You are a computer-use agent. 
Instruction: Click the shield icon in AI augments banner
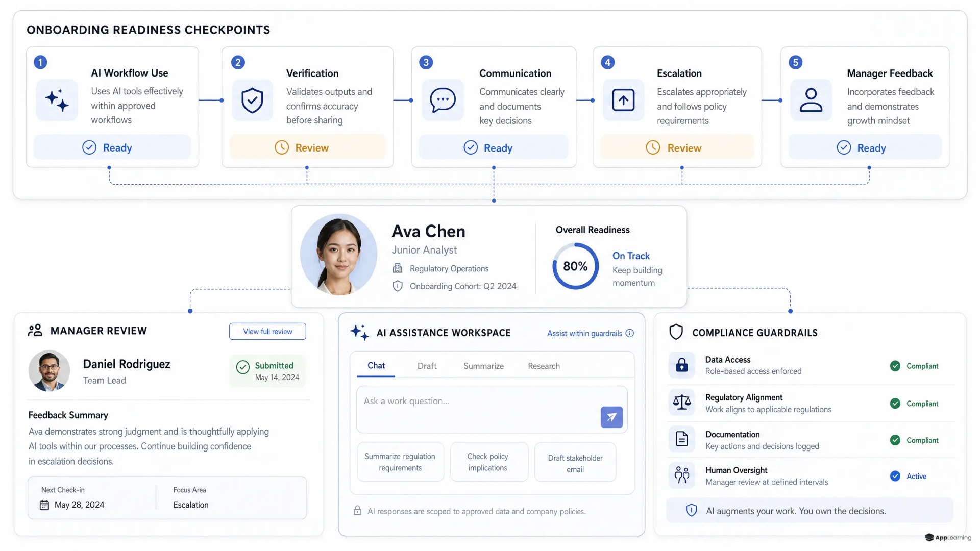click(691, 510)
